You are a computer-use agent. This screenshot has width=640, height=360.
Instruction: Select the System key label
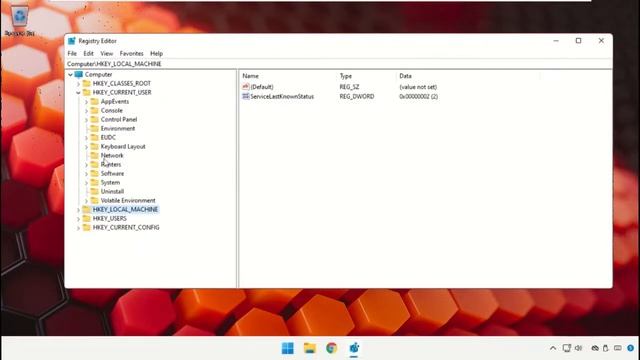coord(110,182)
